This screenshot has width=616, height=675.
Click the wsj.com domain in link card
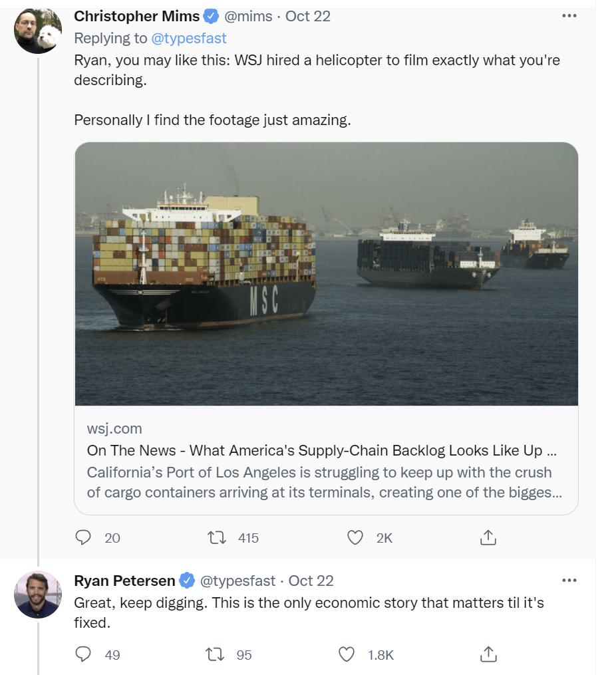(x=114, y=429)
